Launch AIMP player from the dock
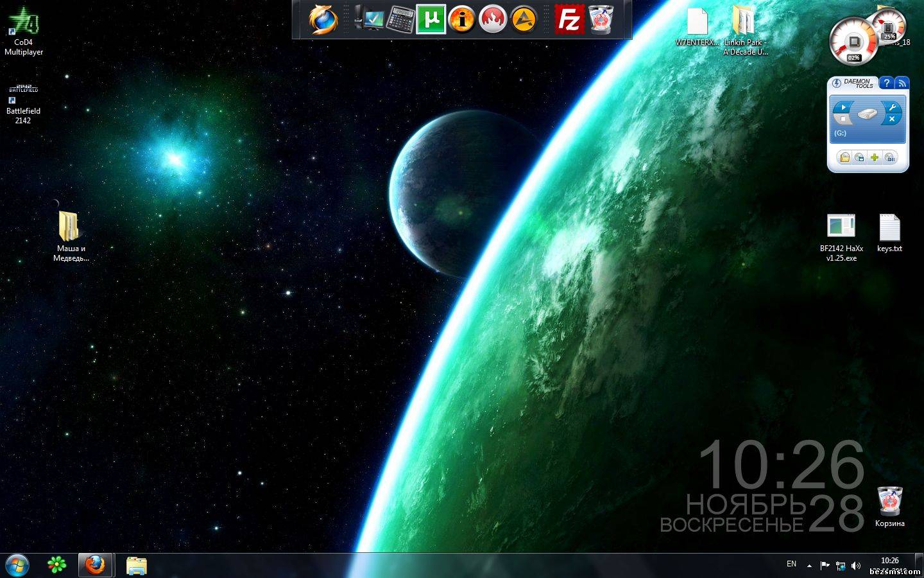 [524, 19]
